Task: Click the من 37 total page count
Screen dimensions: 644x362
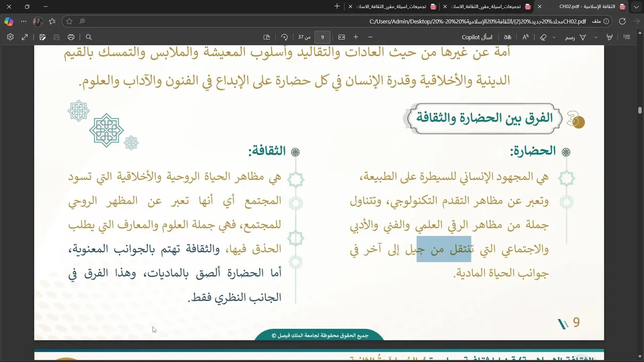Action: pyautogui.click(x=304, y=37)
